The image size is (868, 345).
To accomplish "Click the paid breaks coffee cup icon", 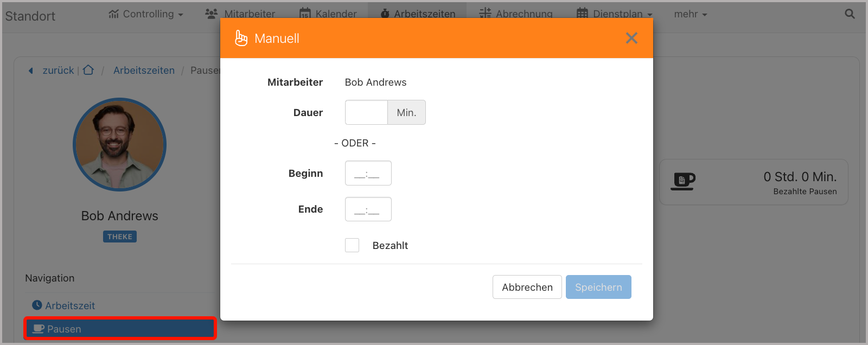I will pyautogui.click(x=682, y=181).
